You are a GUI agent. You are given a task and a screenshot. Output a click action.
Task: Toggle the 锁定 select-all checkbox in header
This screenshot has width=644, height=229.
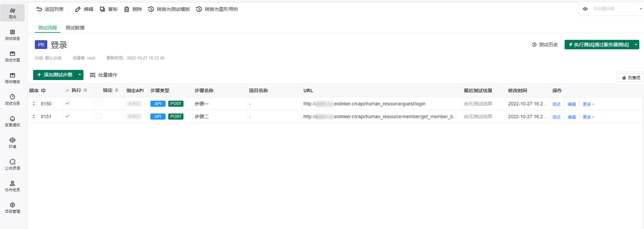[x=99, y=91]
